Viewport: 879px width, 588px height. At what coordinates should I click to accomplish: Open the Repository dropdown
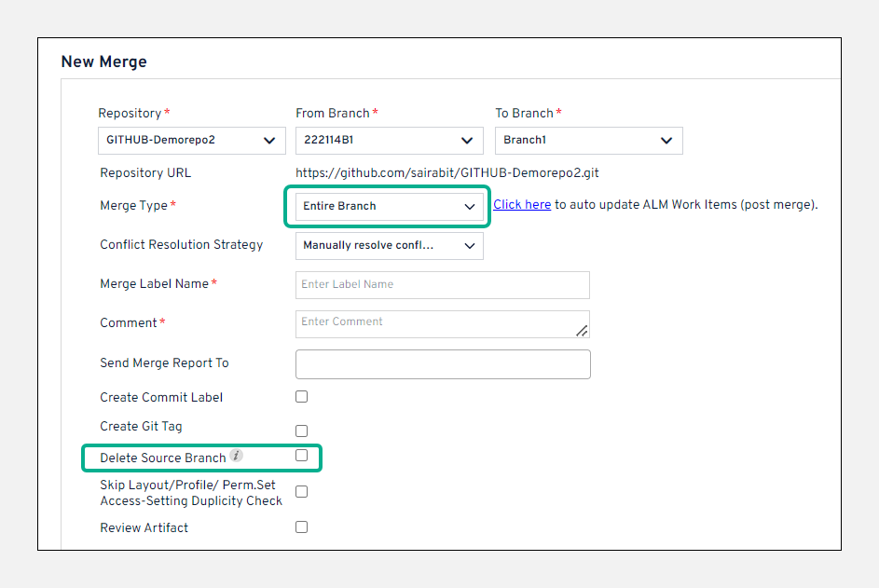coord(190,141)
